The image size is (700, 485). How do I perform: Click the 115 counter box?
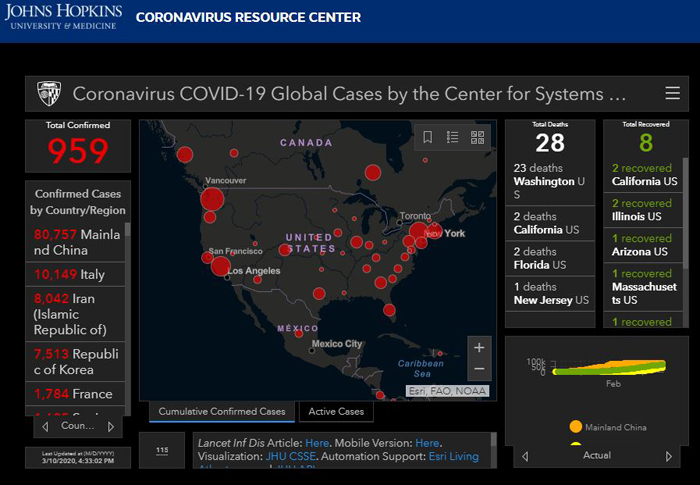162,450
